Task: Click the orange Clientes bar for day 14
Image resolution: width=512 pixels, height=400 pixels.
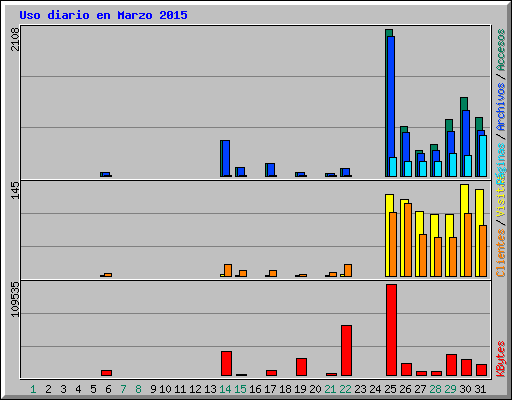Action: click(x=228, y=270)
